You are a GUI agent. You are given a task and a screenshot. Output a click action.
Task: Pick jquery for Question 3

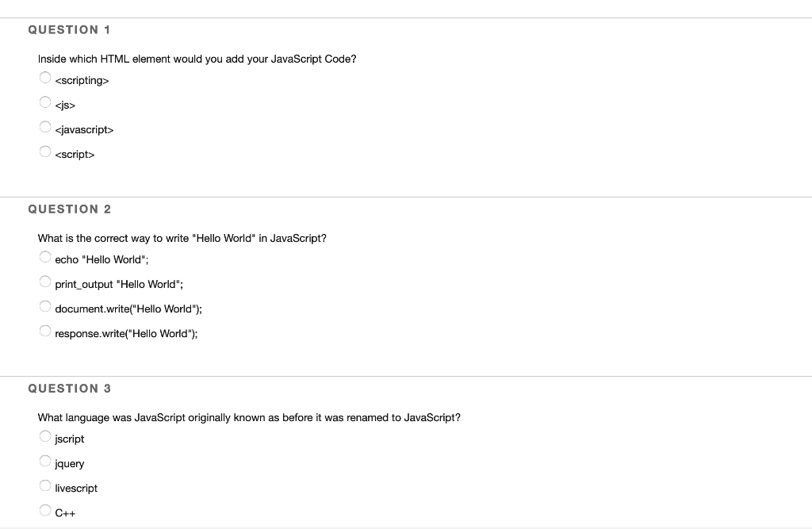45,460
